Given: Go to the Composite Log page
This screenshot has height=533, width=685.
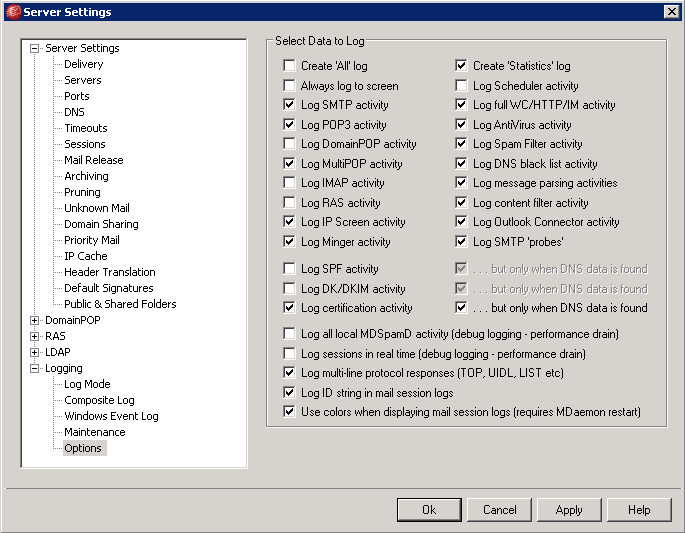Looking at the screenshot, I should point(99,400).
